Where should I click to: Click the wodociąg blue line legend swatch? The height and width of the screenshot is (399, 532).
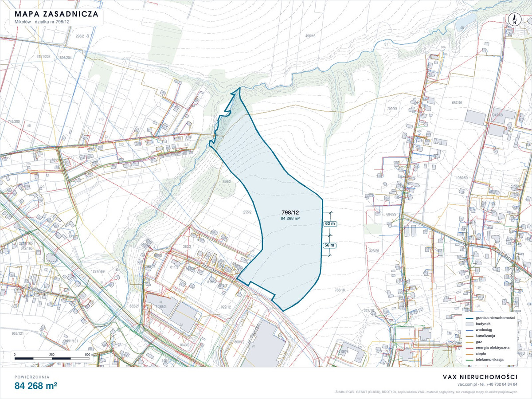(x=469, y=330)
